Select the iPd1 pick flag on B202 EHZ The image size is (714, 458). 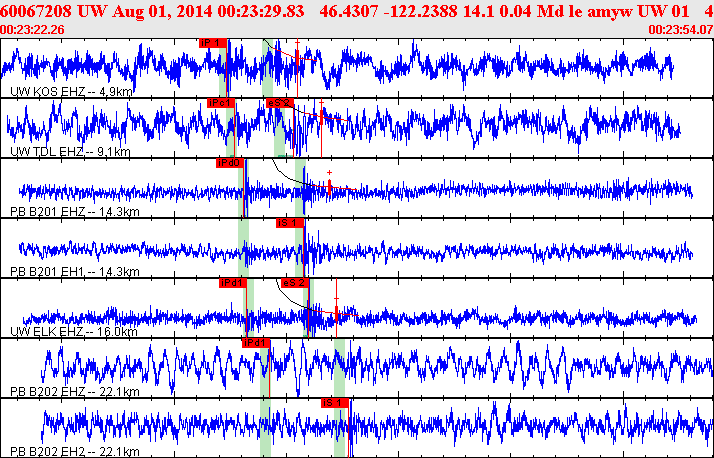(256, 343)
